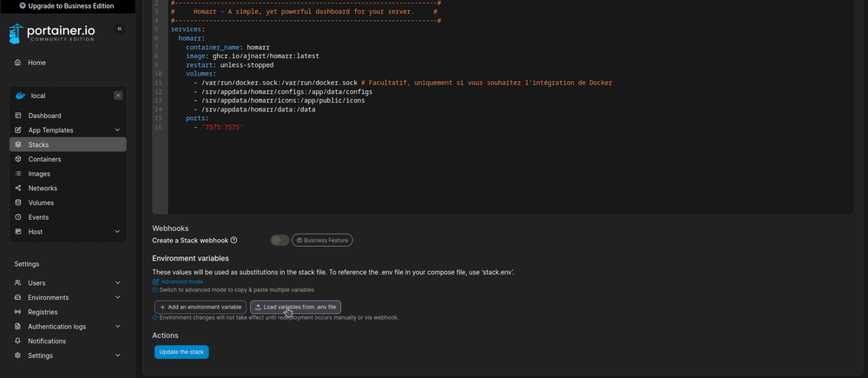
Task: Expand the Settings chevron at bottom
Action: pyautogui.click(x=117, y=355)
